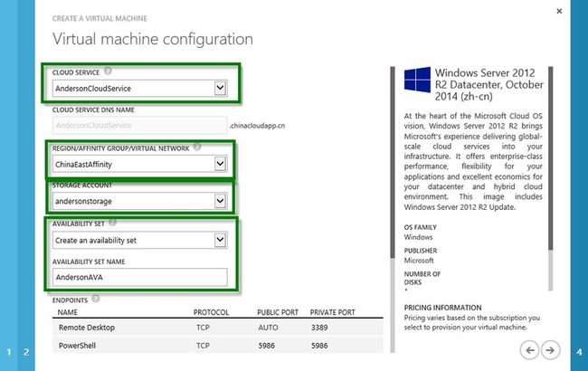Jump to wizard step 2

[x=26, y=352]
